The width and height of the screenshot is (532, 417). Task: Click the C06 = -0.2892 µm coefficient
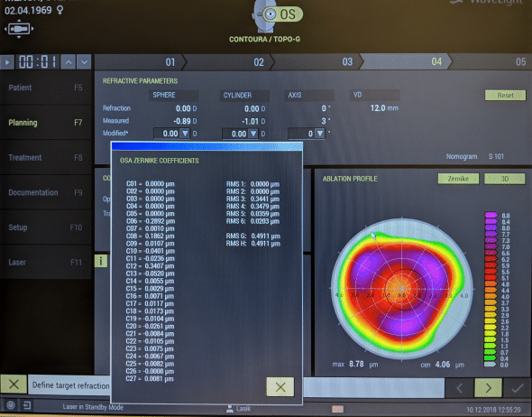point(151,221)
